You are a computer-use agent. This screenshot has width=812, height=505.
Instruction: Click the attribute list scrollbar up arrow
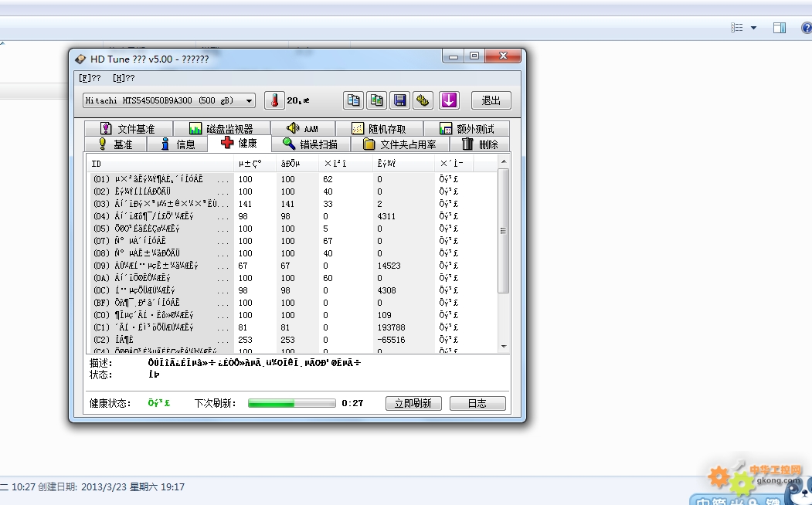[504, 162]
